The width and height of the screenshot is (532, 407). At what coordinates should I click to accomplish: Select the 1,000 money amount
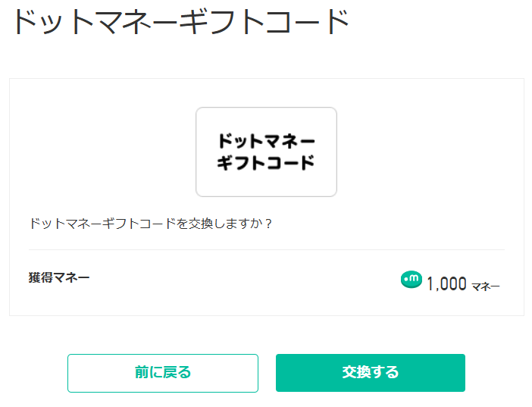coord(446,284)
